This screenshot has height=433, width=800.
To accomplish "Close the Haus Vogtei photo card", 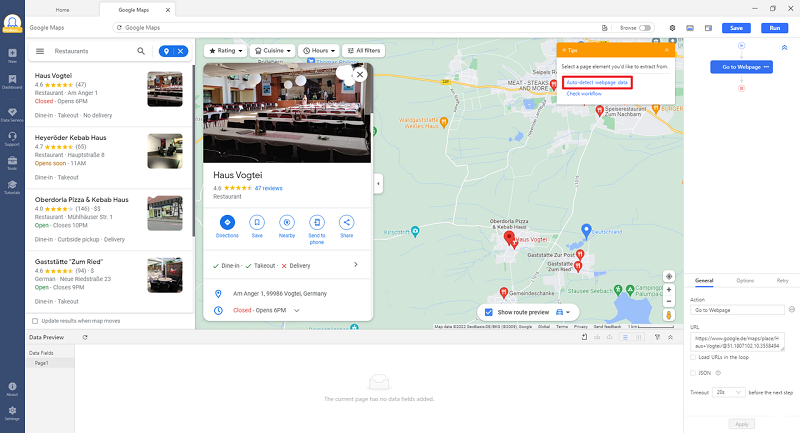I will [360, 74].
